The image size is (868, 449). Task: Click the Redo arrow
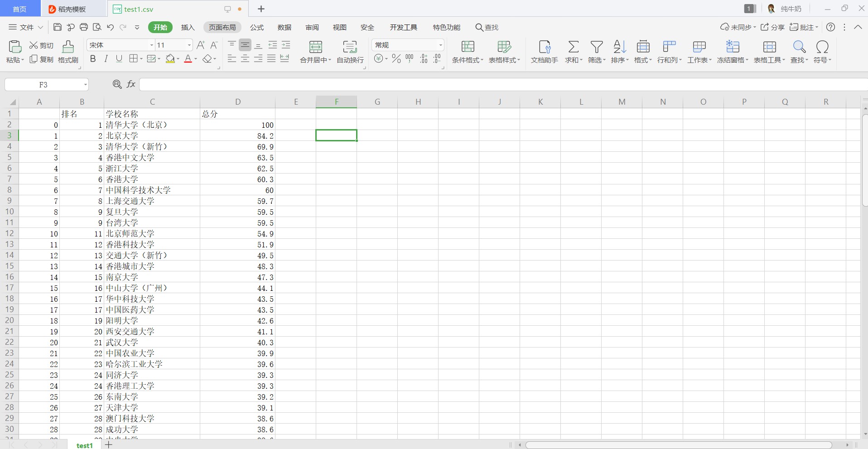pyautogui.click(x=123, y=27)
